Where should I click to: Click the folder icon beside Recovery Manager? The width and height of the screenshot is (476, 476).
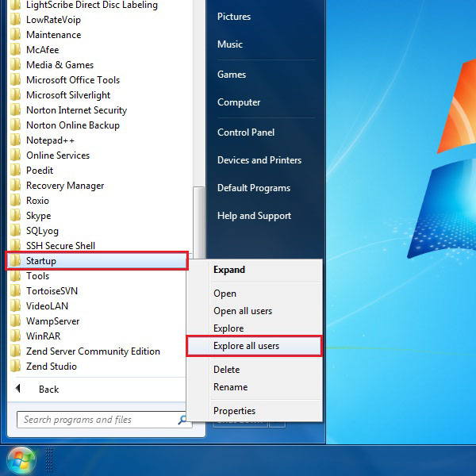(15, 186)
